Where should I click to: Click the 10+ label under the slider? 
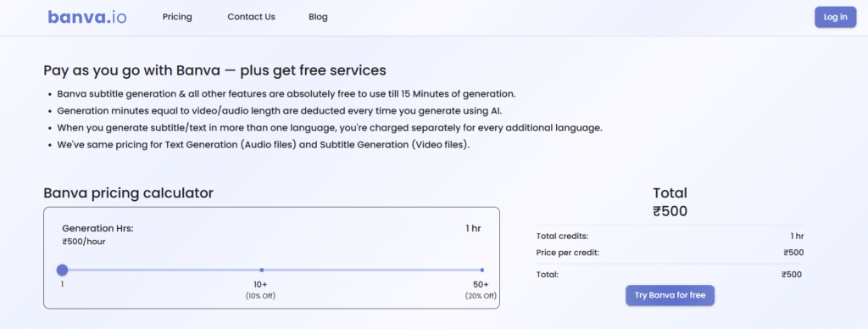tap(260, 284)
